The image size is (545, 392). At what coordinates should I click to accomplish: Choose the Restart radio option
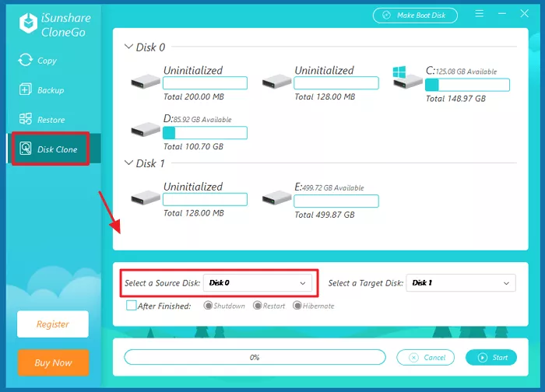[x=257, y=305]
